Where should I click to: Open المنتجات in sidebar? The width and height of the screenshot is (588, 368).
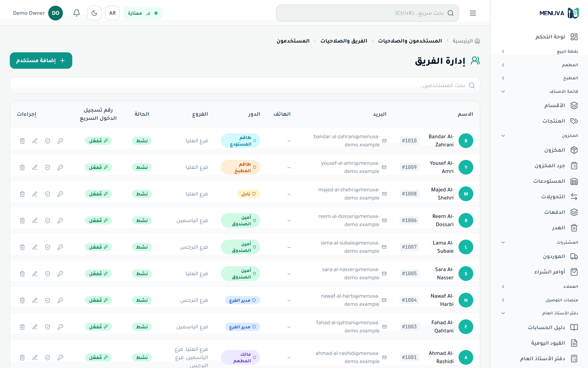(539, 121)
